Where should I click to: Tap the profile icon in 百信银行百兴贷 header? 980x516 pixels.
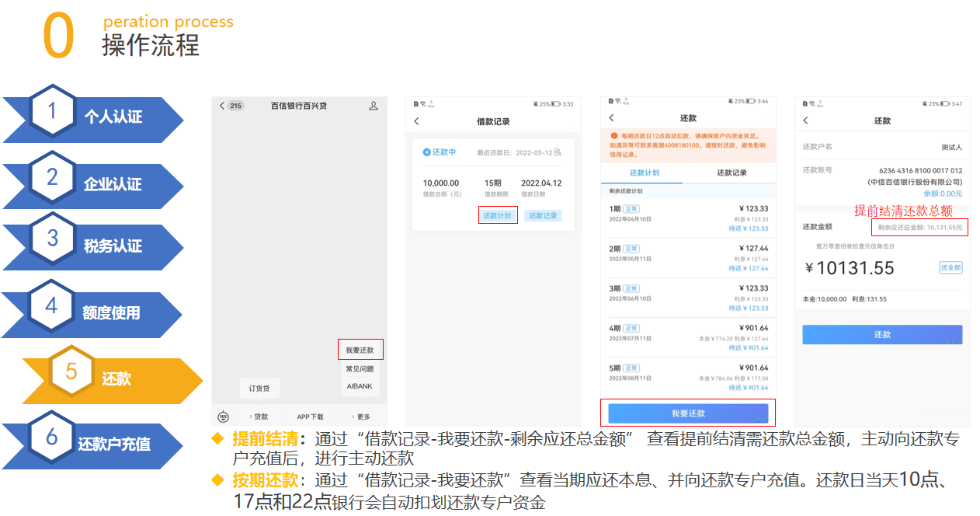point(374,106)
